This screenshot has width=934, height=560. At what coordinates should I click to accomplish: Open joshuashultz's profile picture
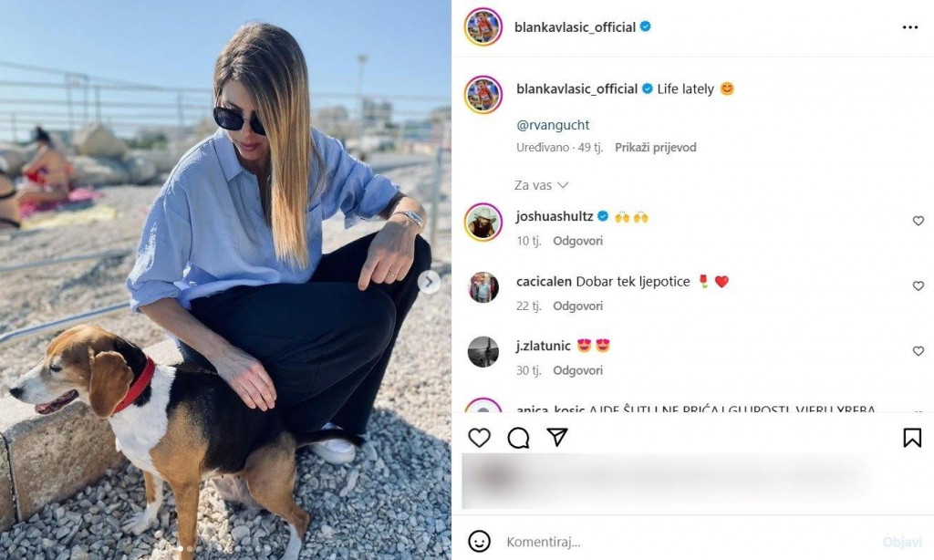[483, 222]
